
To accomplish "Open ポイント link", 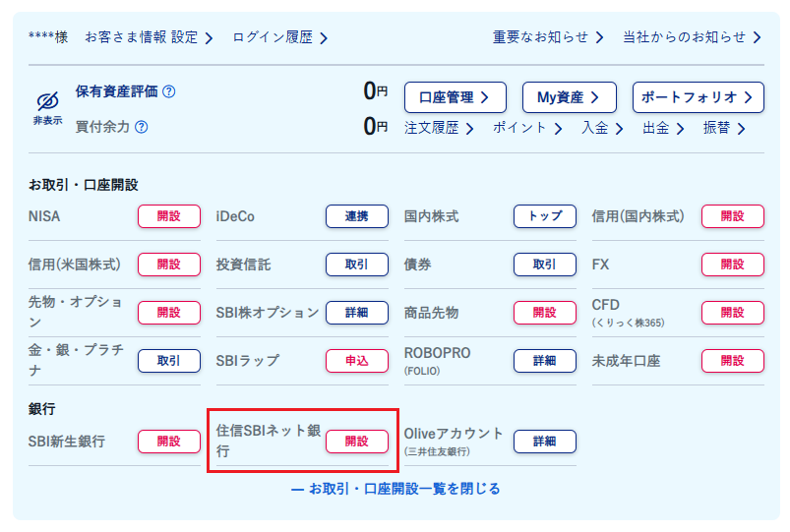I will pos(527,128).
